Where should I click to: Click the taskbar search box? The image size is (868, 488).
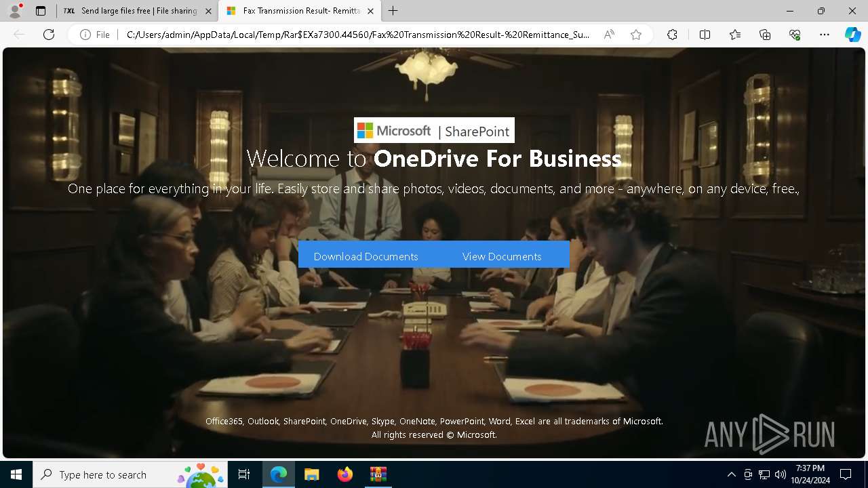(130, 474)
